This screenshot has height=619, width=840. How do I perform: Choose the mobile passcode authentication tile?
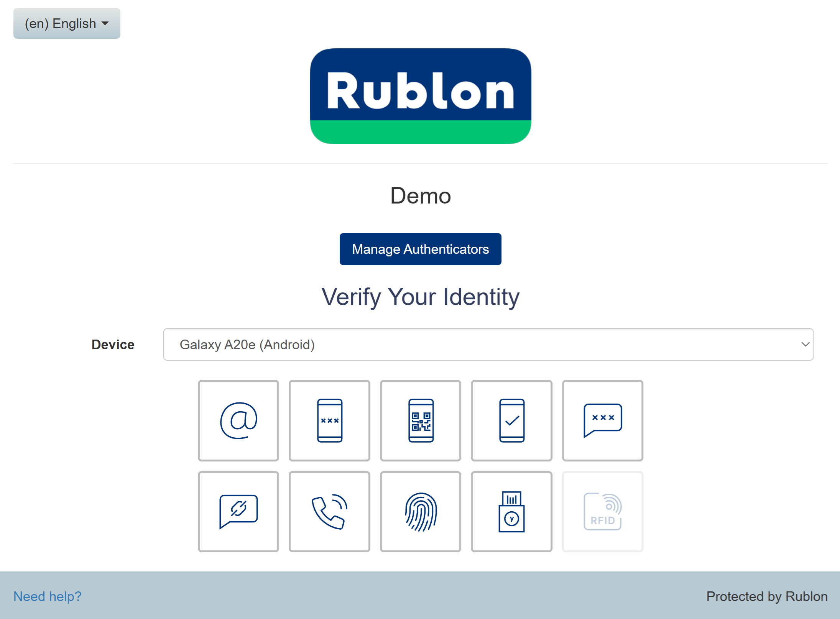pyautogui.click(x=329, y=420)
